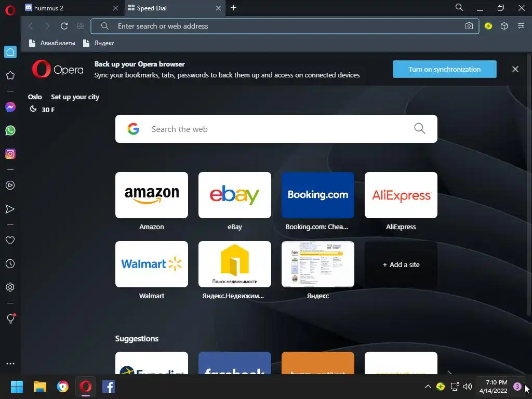Open the Player sidebar icon

click(10, 185)
